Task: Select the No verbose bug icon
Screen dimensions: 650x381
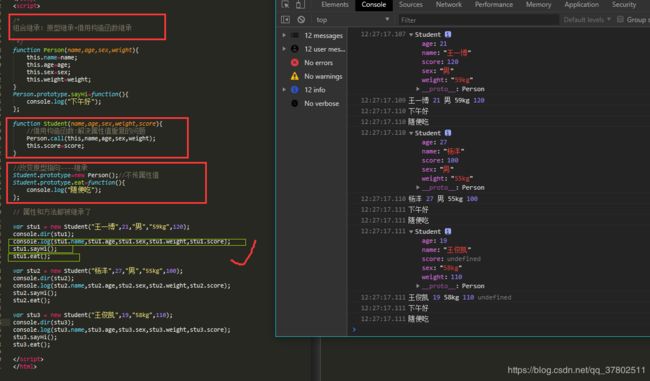Action: (295, 103)
